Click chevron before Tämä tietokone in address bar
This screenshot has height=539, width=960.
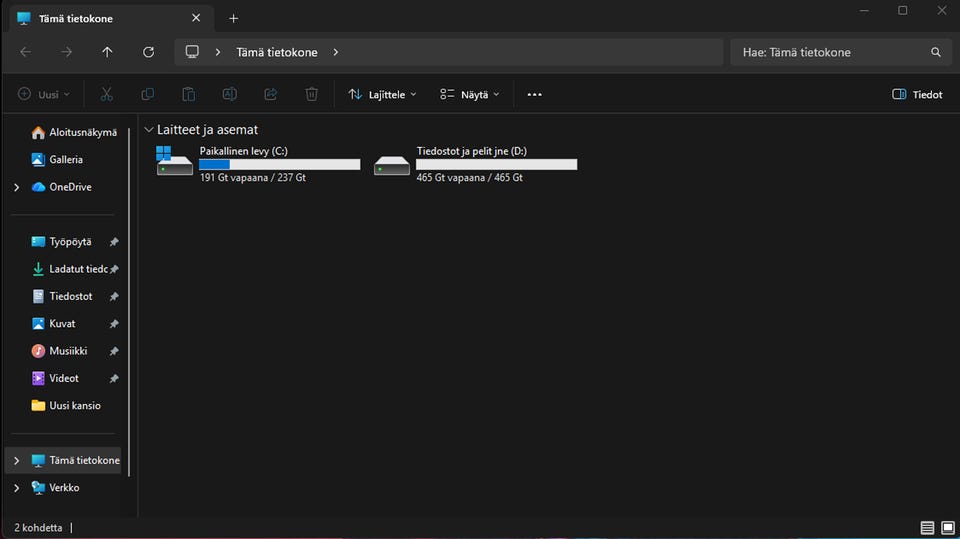click(218, 52)
